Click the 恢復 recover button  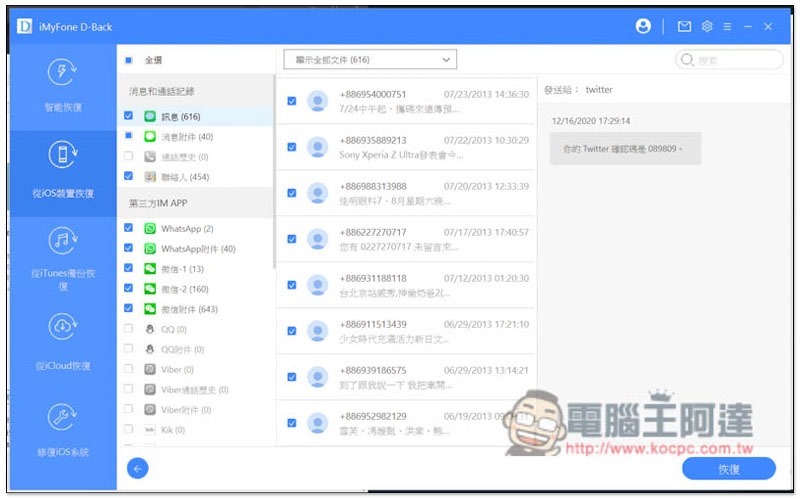728,468
